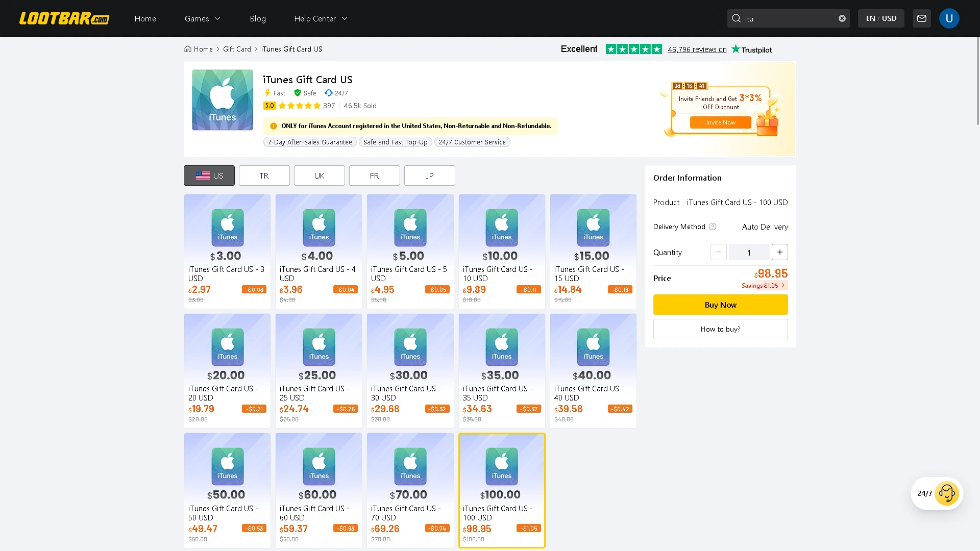This screenshot has height=551, width=980.
Task: Increase quantity with the plus button
Action: point(780,252)
